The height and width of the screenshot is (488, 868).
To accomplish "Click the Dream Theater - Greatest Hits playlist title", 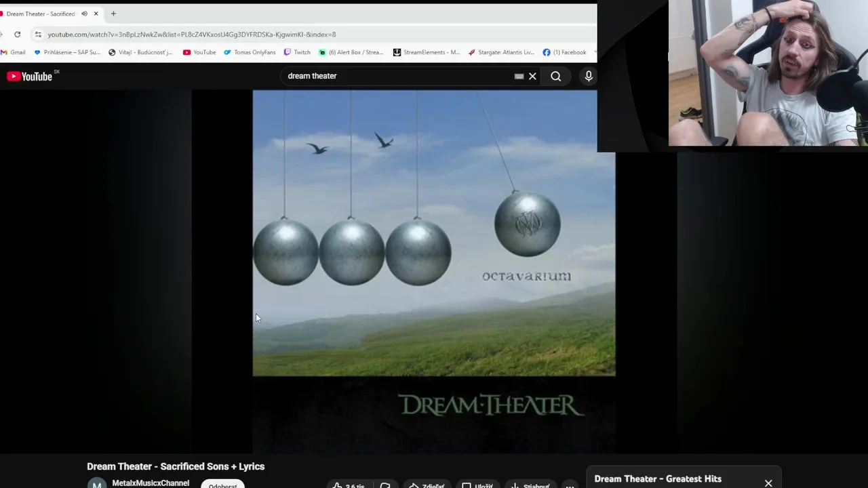I will [658, 479].
